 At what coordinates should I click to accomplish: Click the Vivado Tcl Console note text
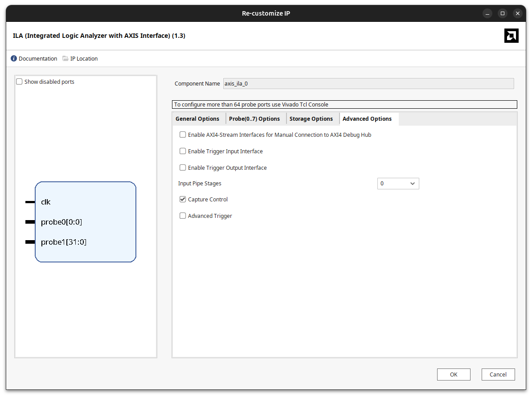tap(251, 105)
